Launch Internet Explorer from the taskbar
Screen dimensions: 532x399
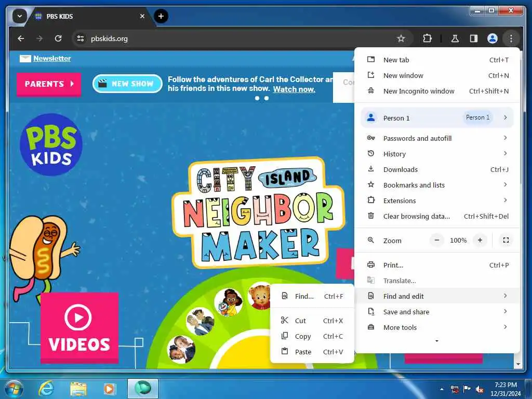click(46, 389)
